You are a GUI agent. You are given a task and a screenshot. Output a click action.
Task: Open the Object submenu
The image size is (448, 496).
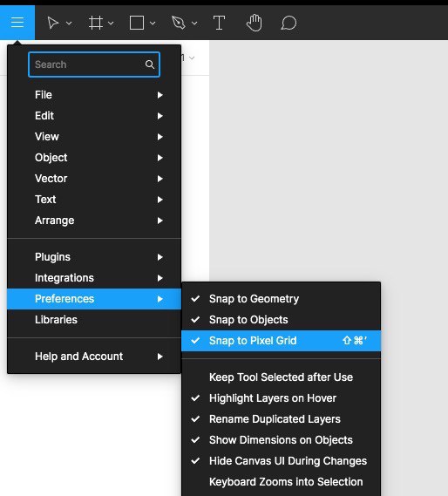click(94, 158)
